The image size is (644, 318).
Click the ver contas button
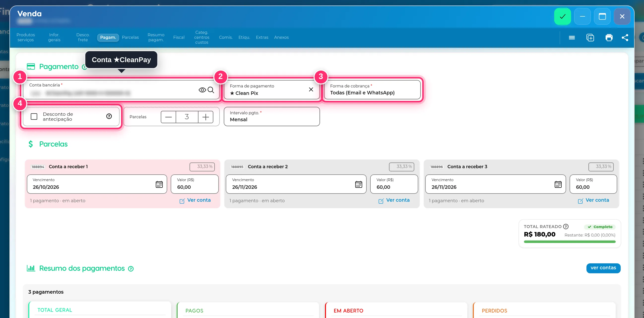pyautogui.click(x=603, y=268)
